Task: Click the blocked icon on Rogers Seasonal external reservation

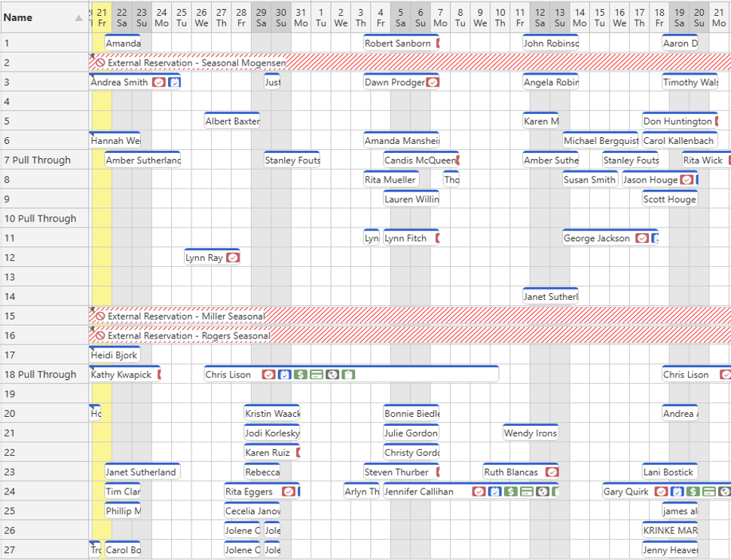Action: [99, 335]
